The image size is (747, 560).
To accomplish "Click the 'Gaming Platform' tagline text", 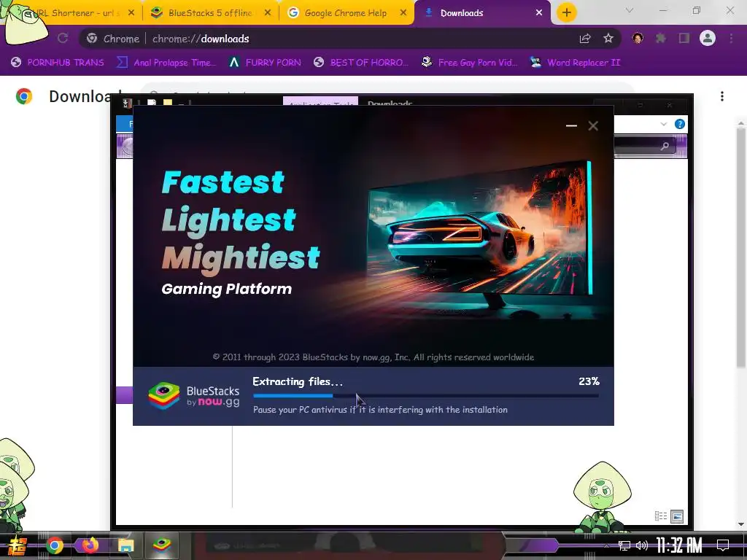I will point(227,289).
